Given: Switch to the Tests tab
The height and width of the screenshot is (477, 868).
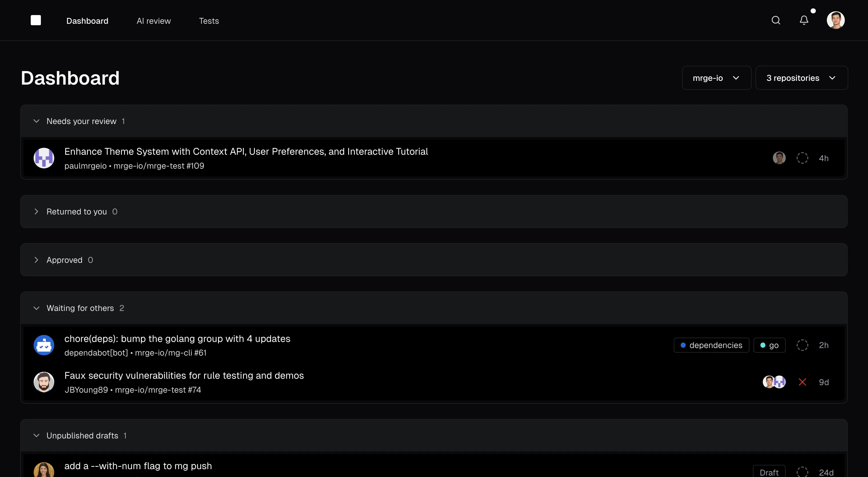Looking at the screenshot, I should pos(209,21).
